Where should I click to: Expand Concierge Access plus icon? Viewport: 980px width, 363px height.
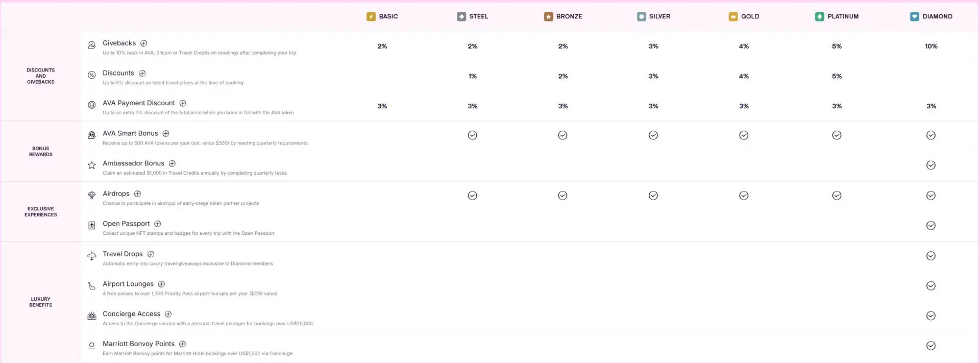click(168, 314)
